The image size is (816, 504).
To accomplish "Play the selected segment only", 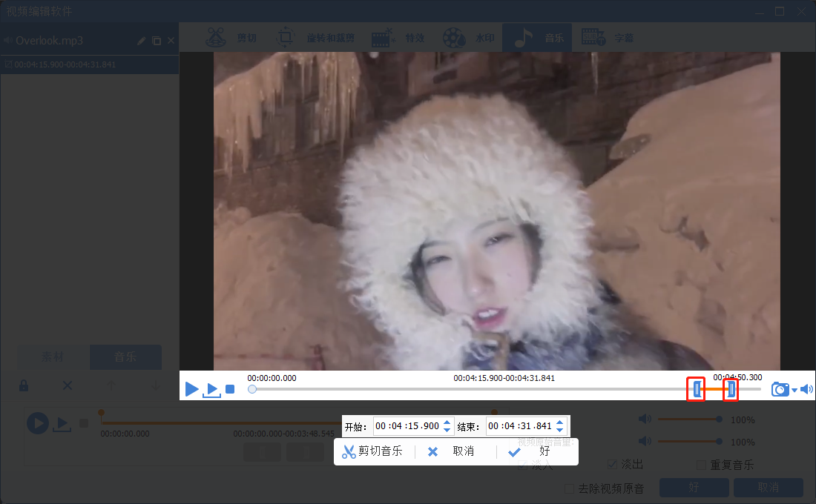I will coord(212,390).
